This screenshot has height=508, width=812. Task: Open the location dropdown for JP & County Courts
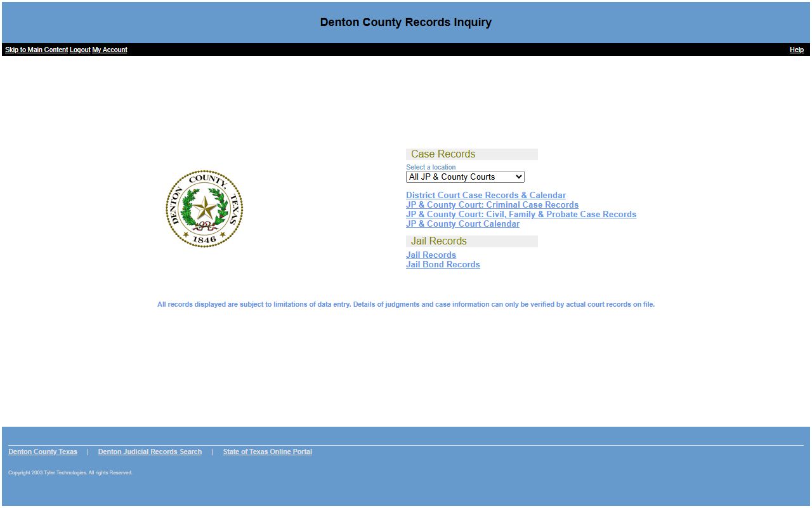(x=465, y=177)
